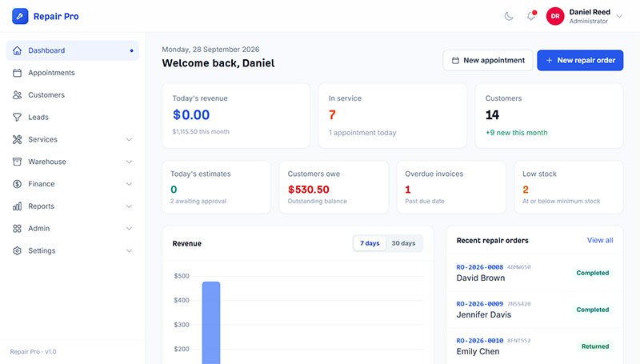Click View all repair orders link
This screenshot has height=364, width=640.
(600, 240)
